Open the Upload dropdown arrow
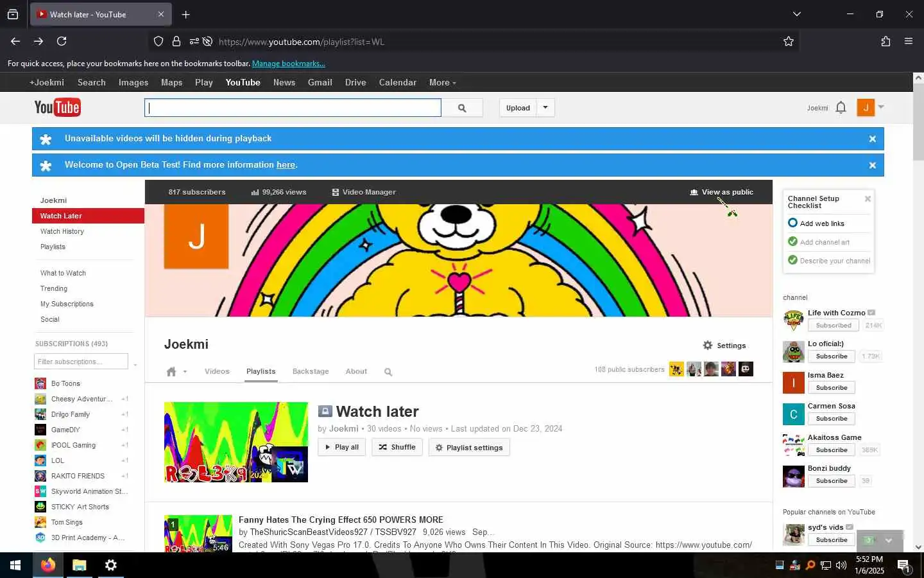The image size is (924, 578). (x=545, y=107)
